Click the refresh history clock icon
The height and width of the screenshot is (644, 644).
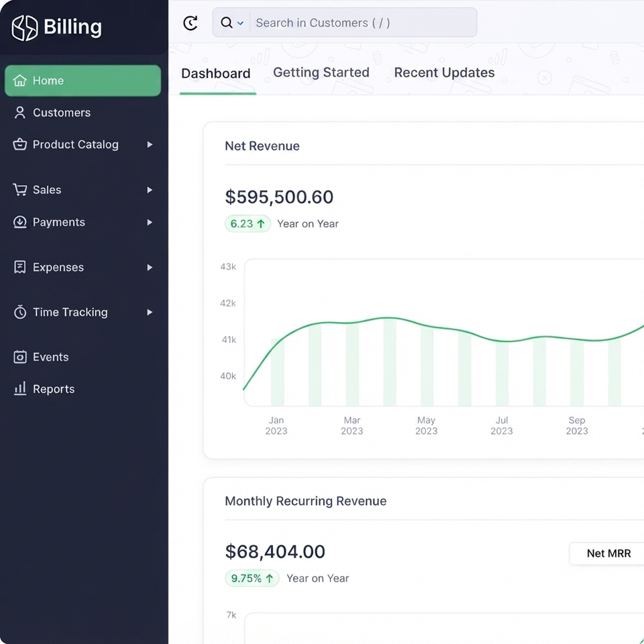[190, 23]
